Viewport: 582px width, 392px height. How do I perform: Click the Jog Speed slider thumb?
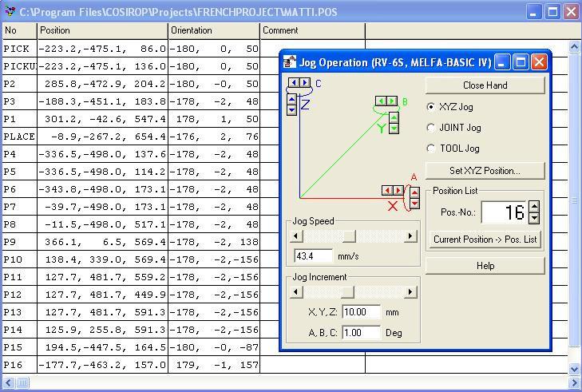349,236
